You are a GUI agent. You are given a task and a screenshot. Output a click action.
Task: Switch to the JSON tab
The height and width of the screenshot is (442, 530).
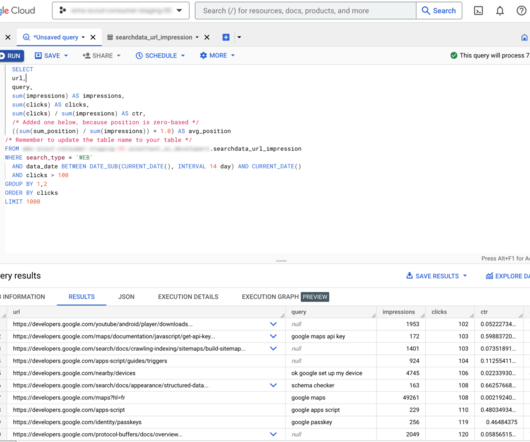coord(126,297)
